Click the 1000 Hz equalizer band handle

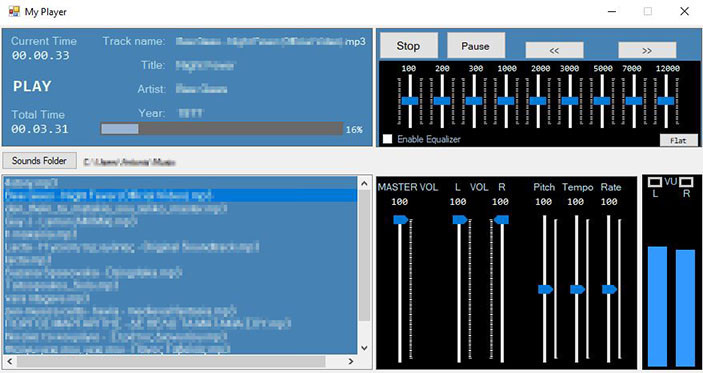(506, 101)
